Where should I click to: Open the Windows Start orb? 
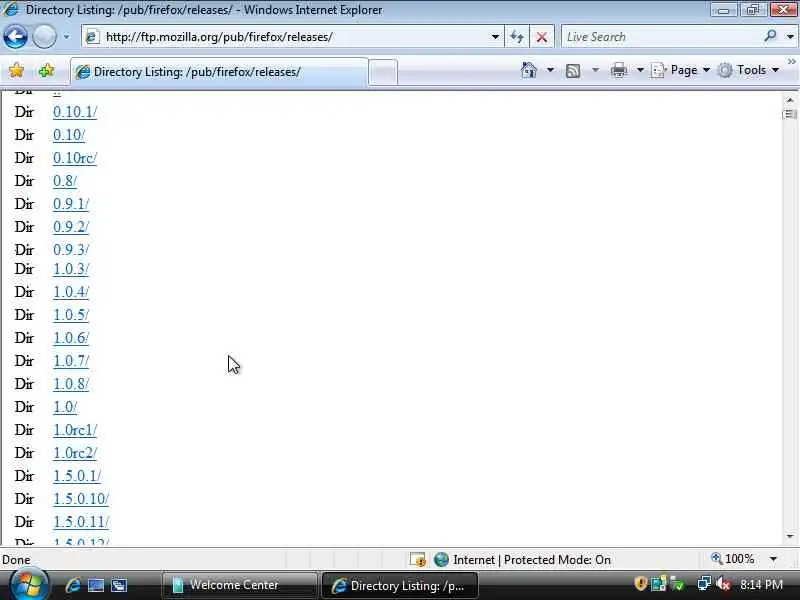(28, 585)
